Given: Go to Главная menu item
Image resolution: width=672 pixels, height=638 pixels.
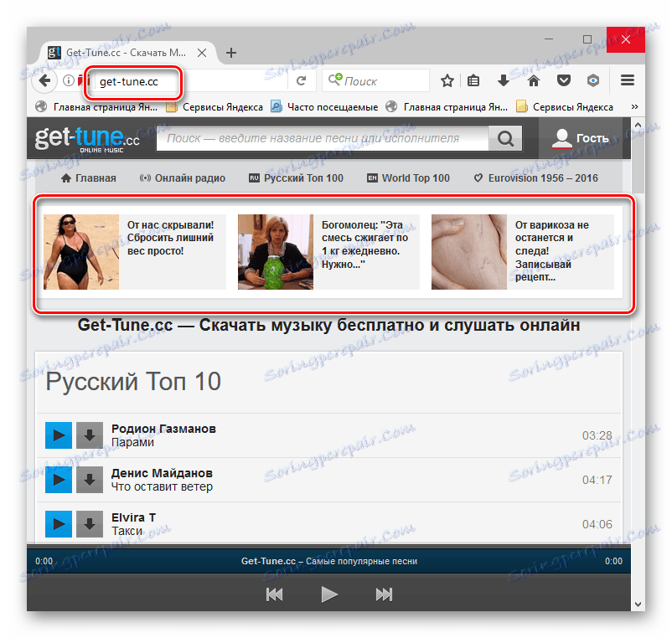Looking at the screenshot, I should [89, 178].
